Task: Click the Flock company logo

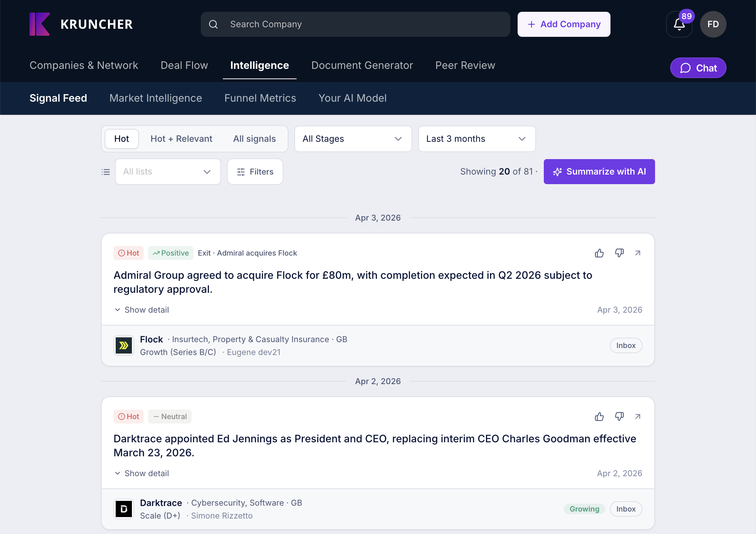Action: [124, 345]
